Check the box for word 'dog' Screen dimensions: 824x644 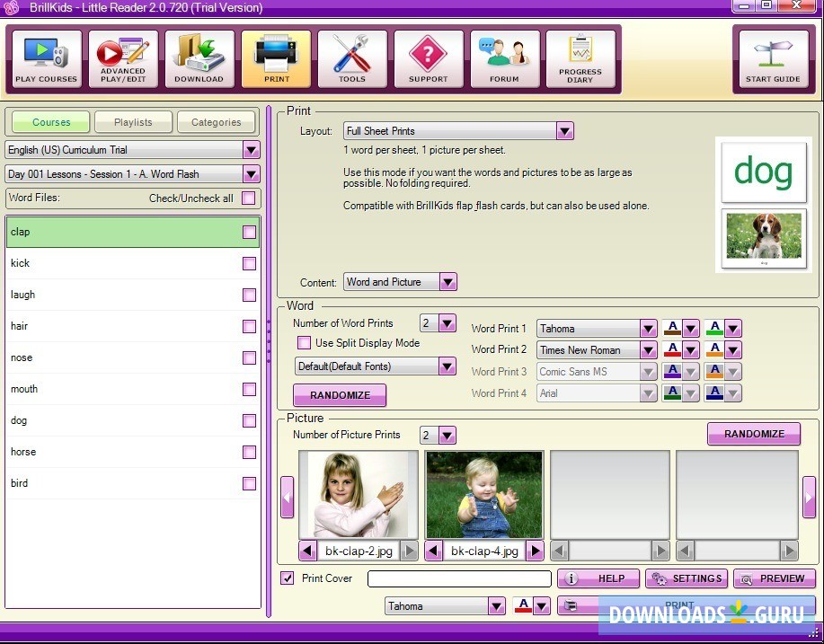[249, 420]
